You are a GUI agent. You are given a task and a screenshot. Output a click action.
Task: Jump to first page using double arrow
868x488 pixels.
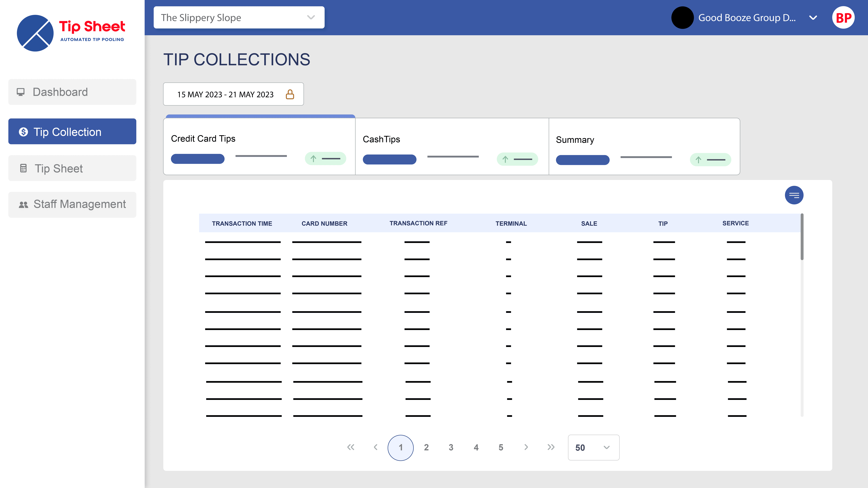pyautogui.click(x=351, y=447)
